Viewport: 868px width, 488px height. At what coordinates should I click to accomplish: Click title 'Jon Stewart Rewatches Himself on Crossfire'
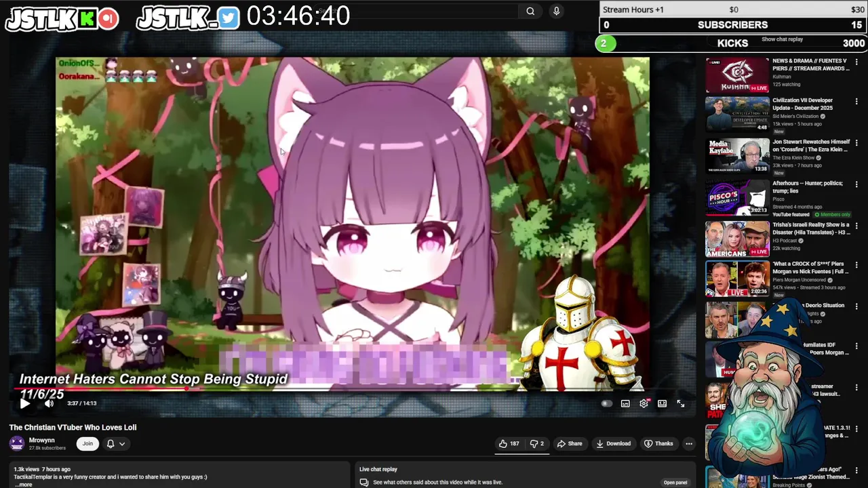(x=811, y=146)
